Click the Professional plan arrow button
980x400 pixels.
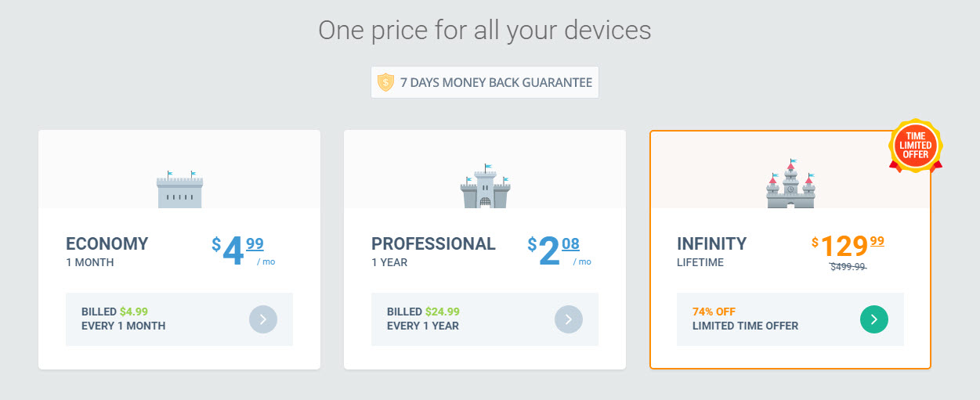tap(569, 319)
